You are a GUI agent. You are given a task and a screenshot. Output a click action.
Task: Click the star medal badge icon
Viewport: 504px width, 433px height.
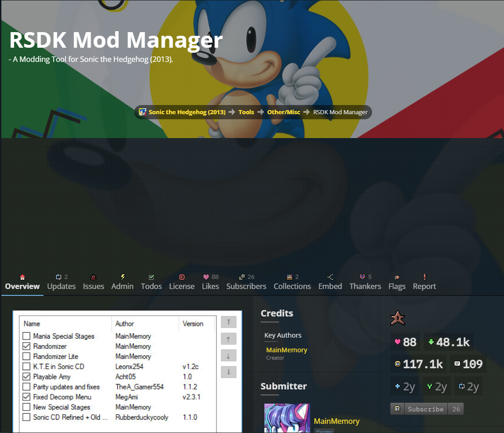click(398, 318)
